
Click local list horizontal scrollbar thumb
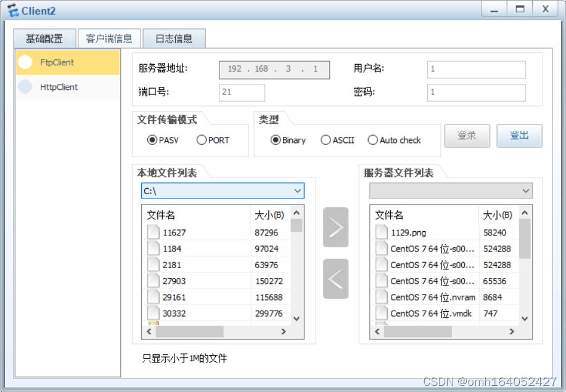tap(189, 332)
